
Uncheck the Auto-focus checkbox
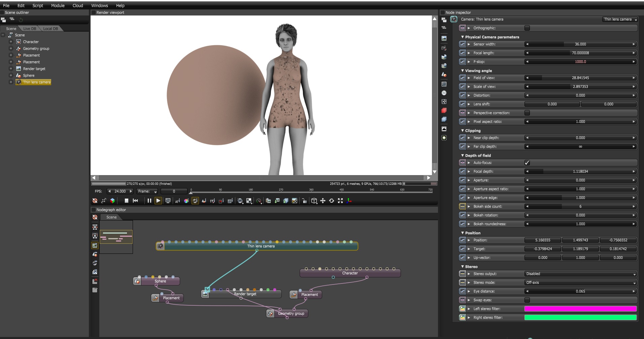(x=527, y=163)
